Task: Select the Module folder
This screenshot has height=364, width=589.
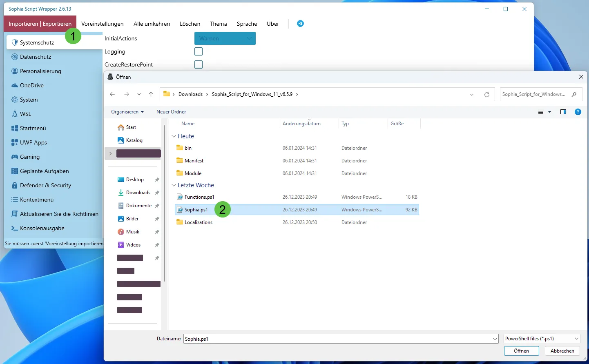Action: [x=297, y=173]
